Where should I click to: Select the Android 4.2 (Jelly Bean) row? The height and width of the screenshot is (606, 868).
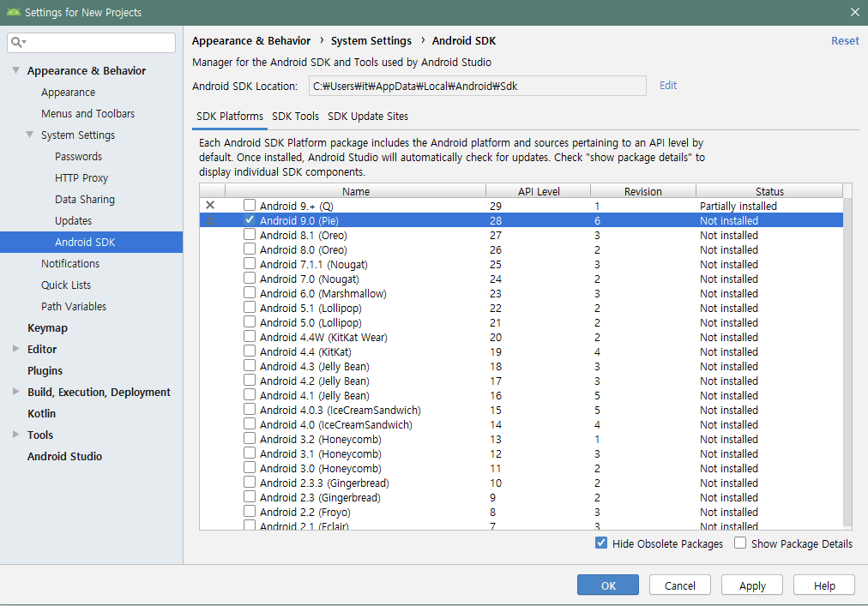(x=521, y=381)
